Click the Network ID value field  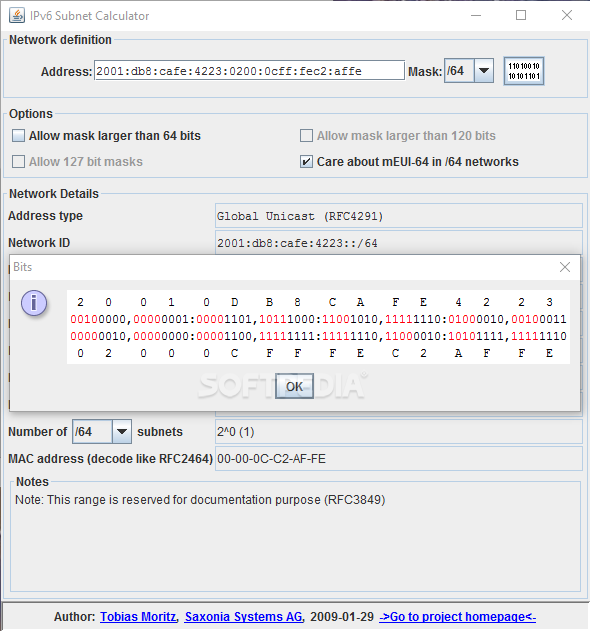click(399, 243)
